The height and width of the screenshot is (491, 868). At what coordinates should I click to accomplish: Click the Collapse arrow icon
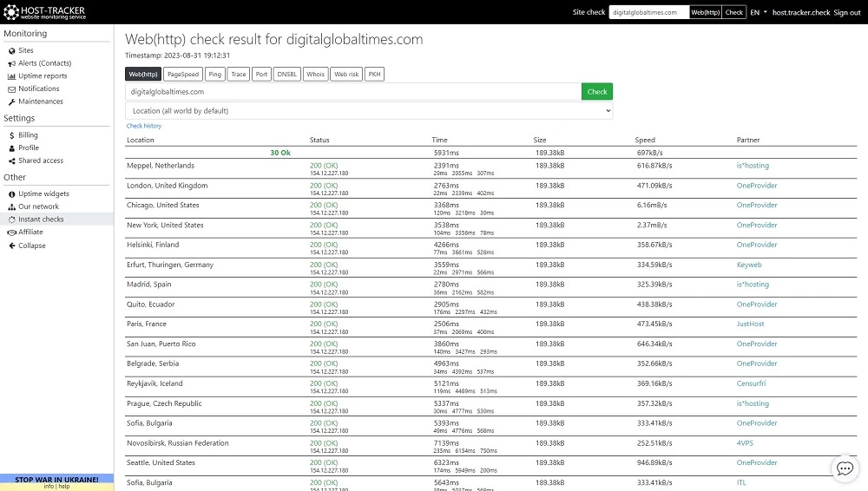[x=11, y=245]
